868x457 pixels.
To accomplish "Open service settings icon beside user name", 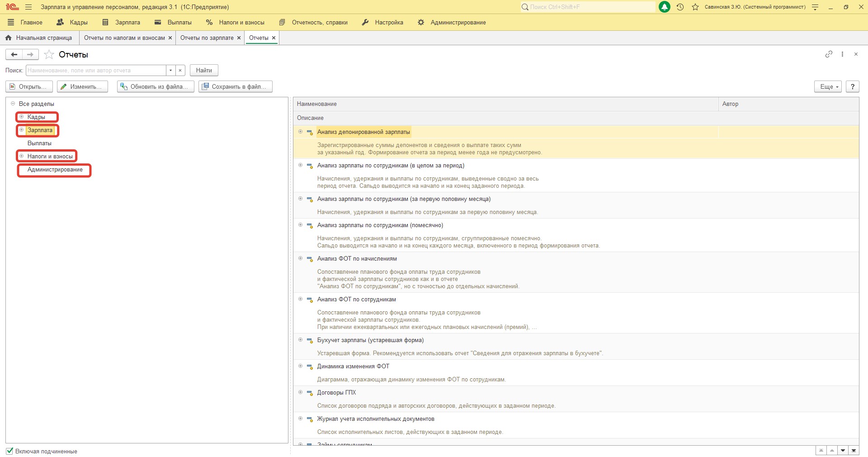I will [815, 7].
